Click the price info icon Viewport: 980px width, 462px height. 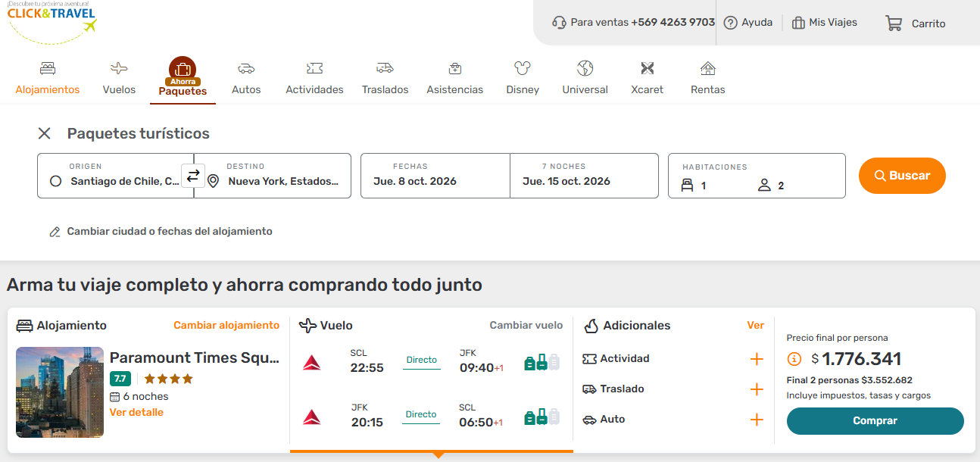[x=794, y=359]
